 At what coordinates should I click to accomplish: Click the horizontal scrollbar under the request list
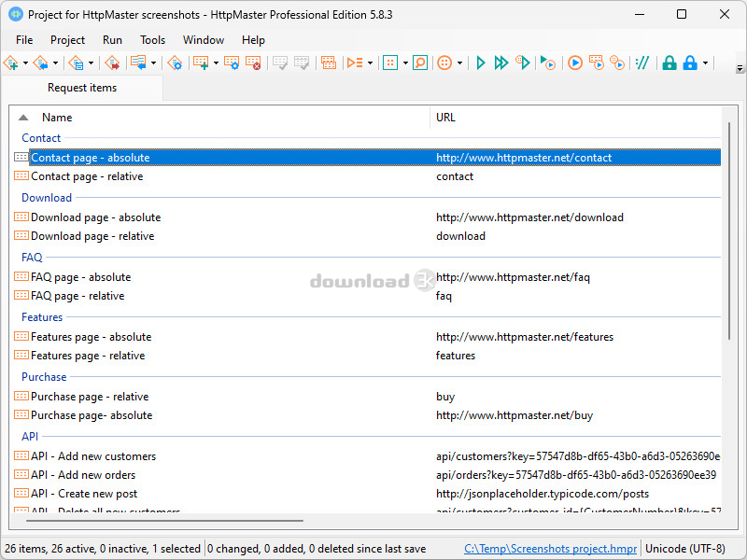[164, 521]
